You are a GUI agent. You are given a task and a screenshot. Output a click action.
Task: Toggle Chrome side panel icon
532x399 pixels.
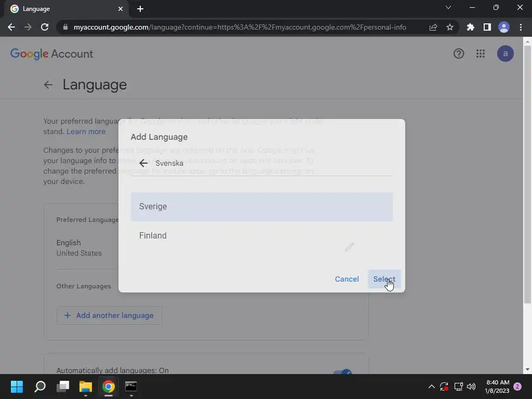(487, 27)
